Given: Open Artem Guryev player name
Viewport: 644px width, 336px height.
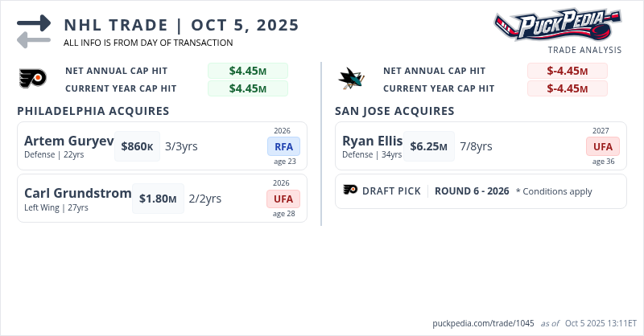Looking at the screenshot, I should coord(69,141).
